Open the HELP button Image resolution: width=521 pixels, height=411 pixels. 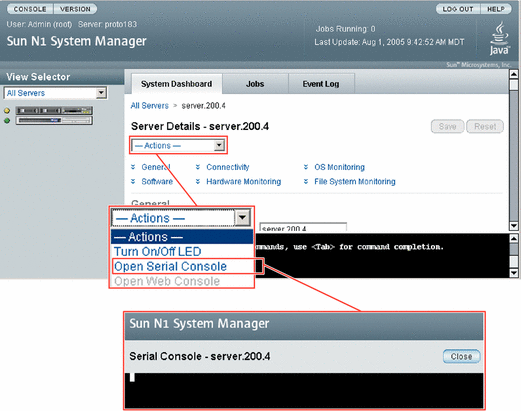pos(496,9)
